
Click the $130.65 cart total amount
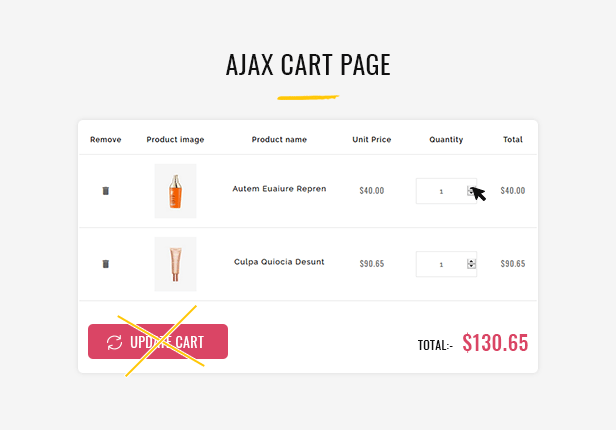tap(495, 342)
